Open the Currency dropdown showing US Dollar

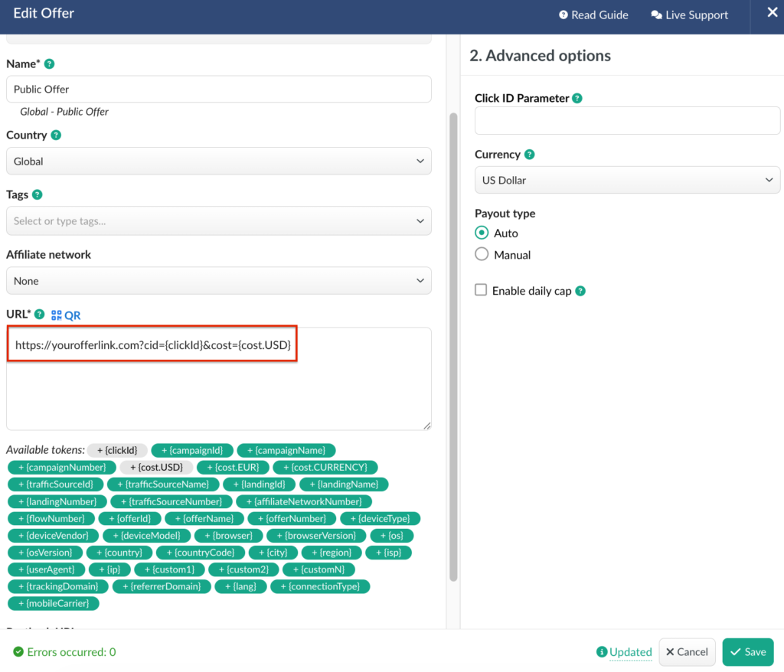(x=627, y=180)
